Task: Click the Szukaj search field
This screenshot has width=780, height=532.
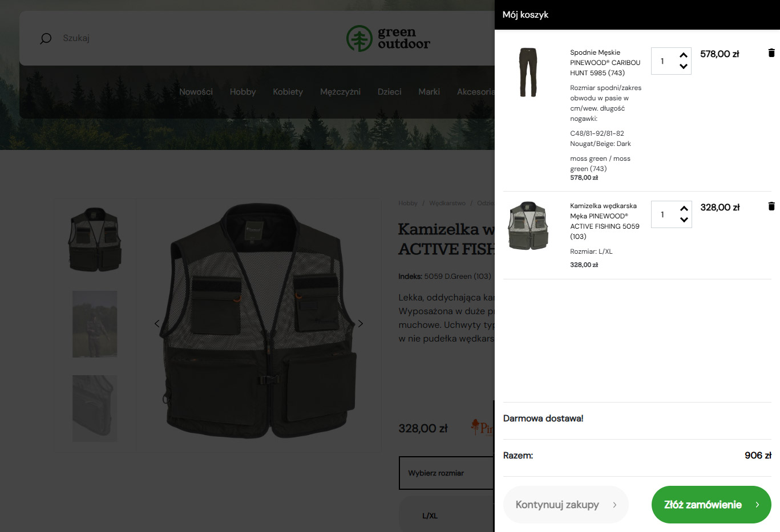Action: (x=171, y=38)
